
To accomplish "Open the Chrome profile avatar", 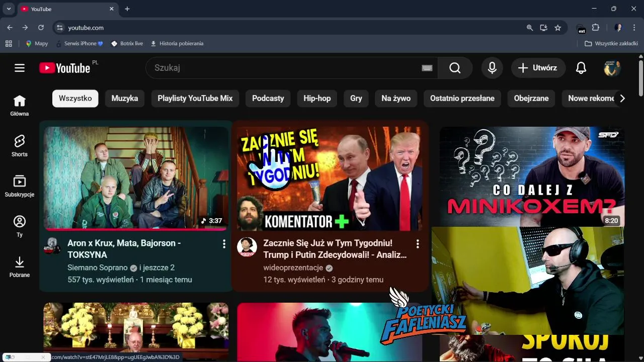I will pos(618,28).
